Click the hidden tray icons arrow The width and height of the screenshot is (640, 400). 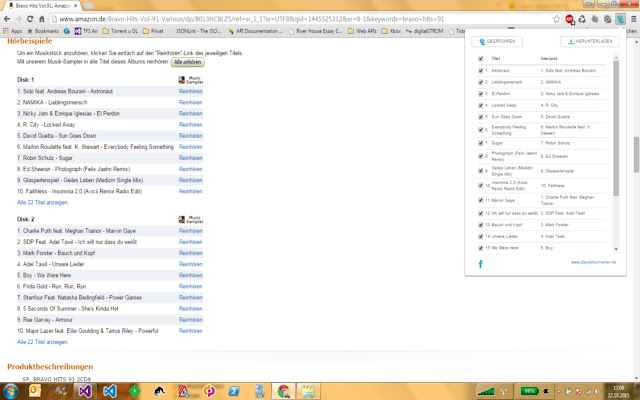click(x=558, y=391)
